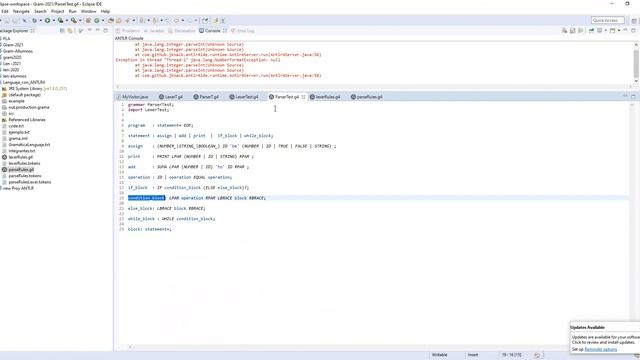
Task: Select the lexerRules.g4 file in explorer
Action: tap(18, 157)
